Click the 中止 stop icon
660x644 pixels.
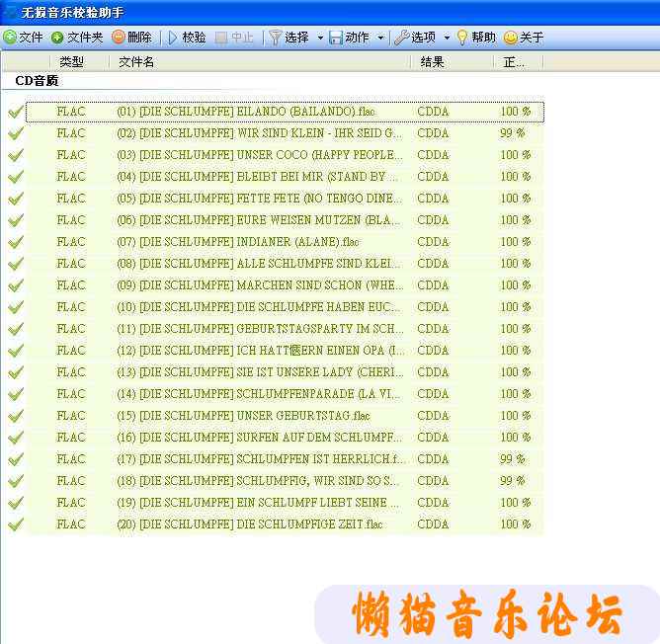[x=221, y=38]
